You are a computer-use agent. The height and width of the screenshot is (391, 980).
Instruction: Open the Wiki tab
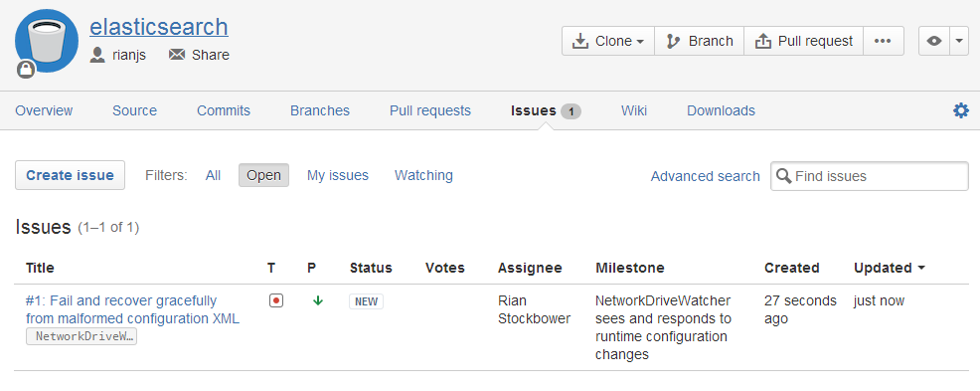click(x=634, y=110)
